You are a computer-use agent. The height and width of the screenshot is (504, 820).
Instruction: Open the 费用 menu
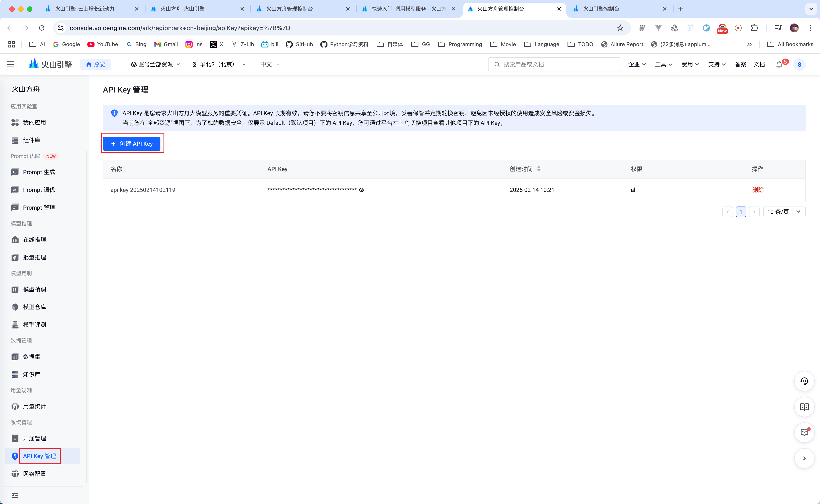pos(690,64)
